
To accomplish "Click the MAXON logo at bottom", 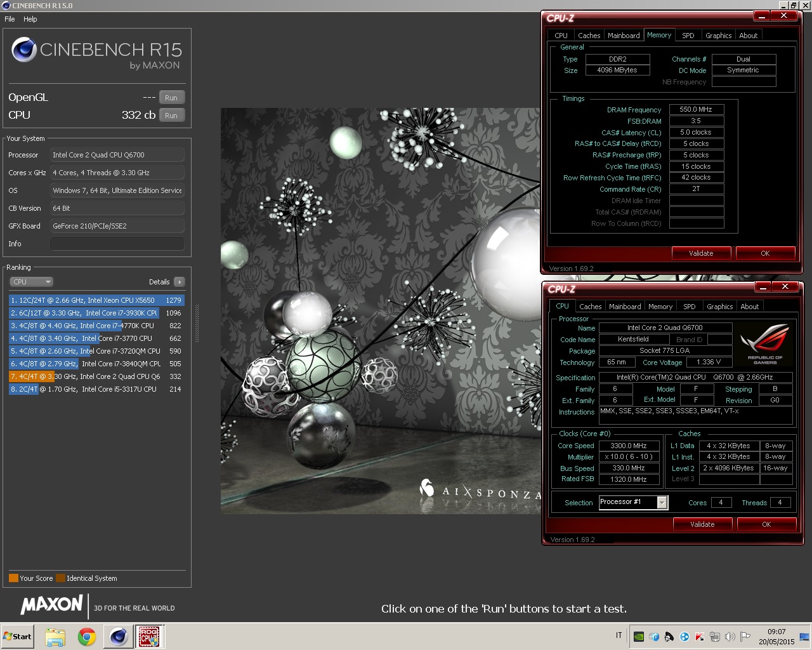I will click(52, 605).
